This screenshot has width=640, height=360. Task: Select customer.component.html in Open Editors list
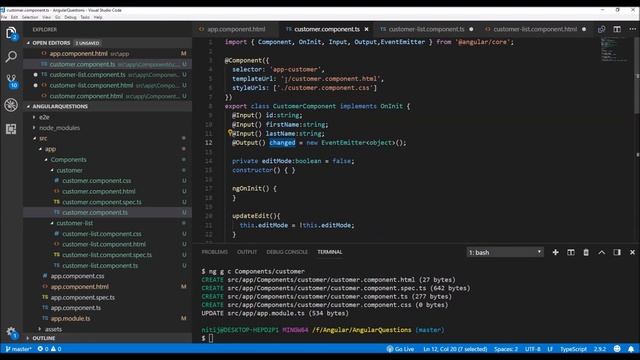pyautogui.click(x=108, y=96)
